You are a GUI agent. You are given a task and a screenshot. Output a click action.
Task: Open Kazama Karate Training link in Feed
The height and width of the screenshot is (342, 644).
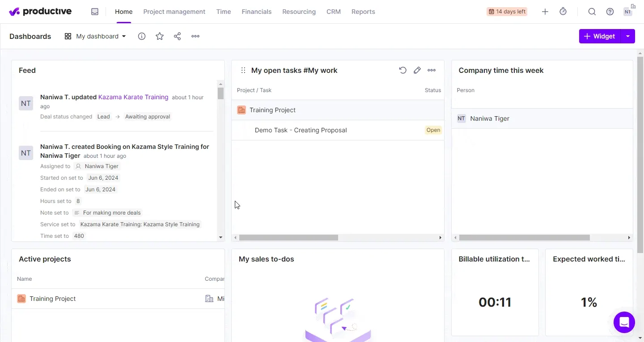coord(133,97)
